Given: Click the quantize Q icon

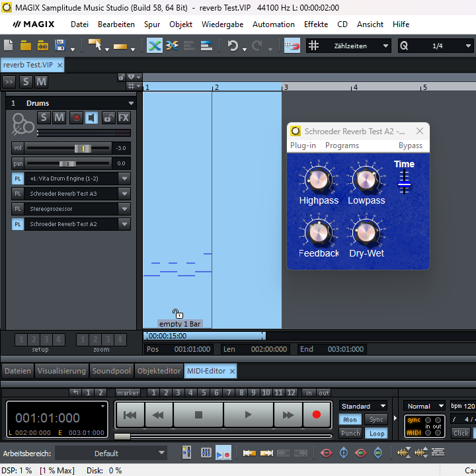Looking at the screenshot, I should point(404,46).
